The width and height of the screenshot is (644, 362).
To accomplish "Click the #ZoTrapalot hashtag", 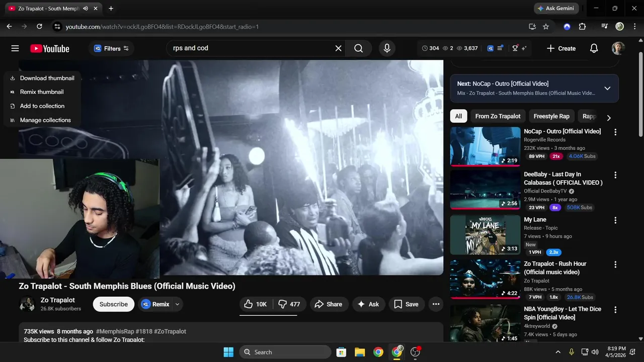I will pyautogui.click(x=170, y=331).
